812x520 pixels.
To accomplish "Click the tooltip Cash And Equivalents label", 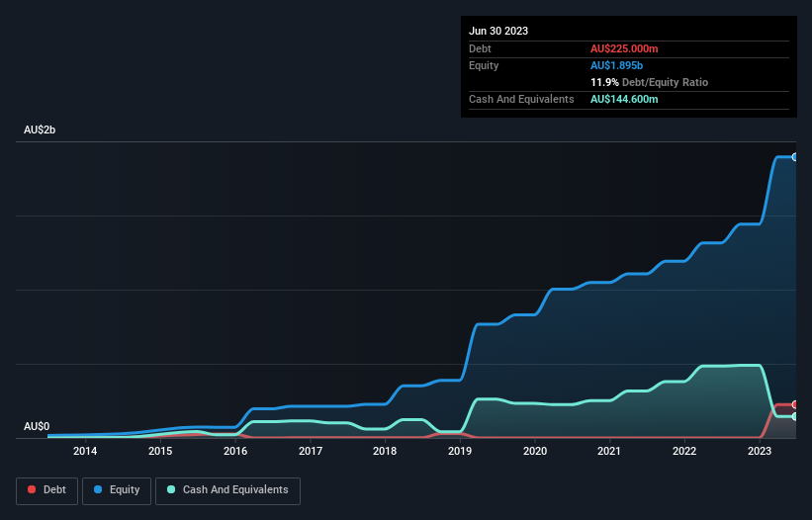I will (x=521, y=99).
